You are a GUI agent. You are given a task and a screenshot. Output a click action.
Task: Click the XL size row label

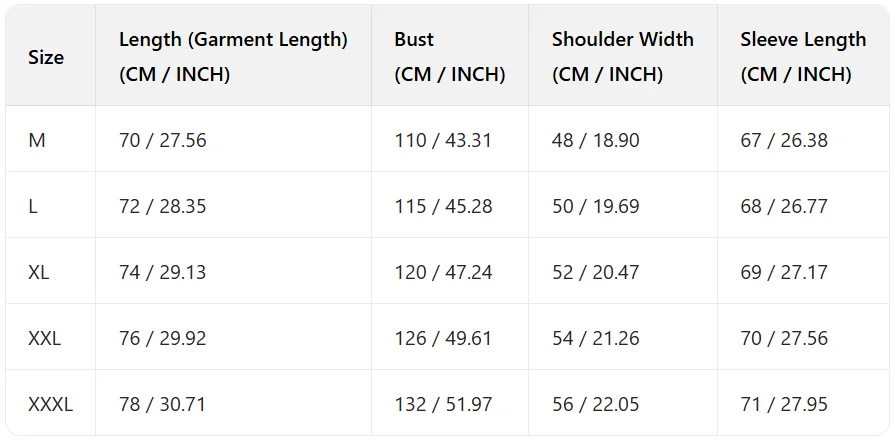(x=39, y=272)
